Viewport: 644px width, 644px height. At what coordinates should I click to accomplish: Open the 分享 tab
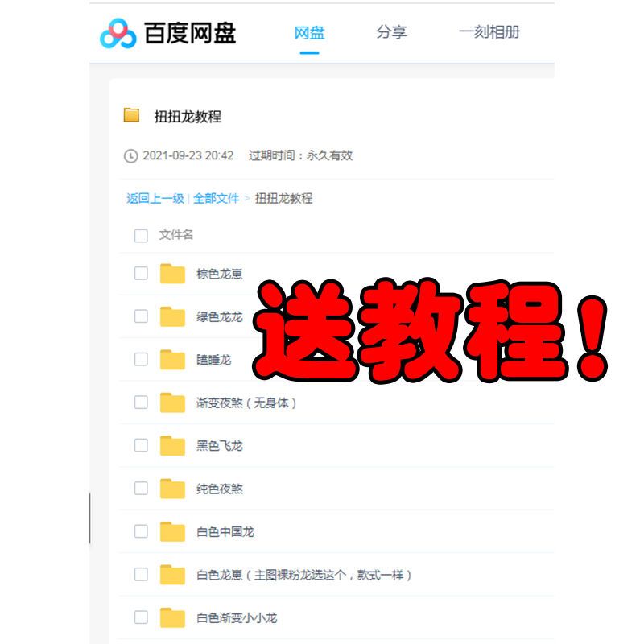[x=391, y=33]
